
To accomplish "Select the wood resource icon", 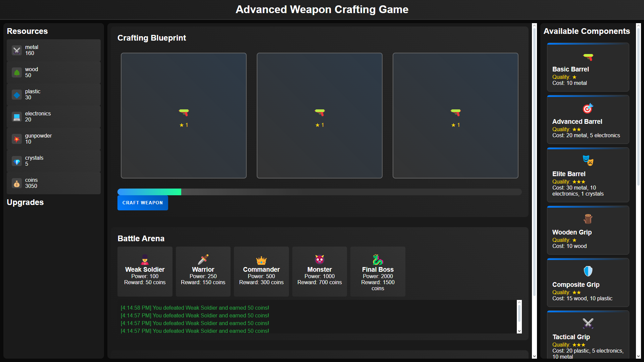I will click(x=17, y=72).
